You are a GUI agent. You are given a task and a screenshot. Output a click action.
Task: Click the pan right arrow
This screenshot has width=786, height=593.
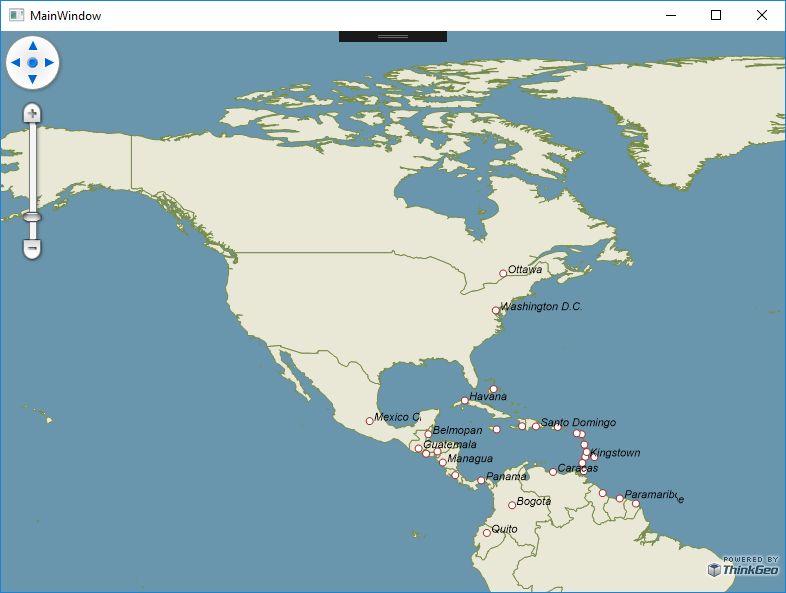click(x=49, y=63)
